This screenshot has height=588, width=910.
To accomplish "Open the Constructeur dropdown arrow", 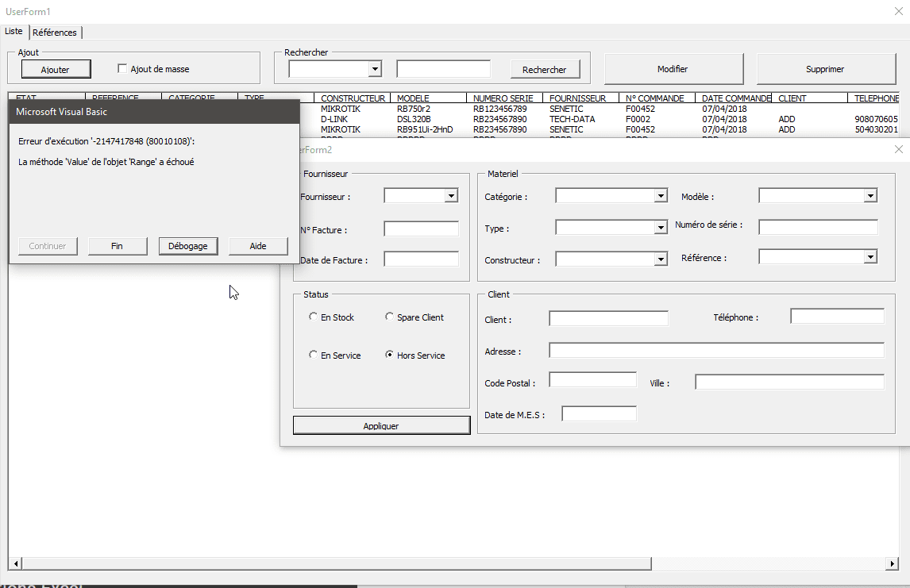I will [x=661, y=259].
